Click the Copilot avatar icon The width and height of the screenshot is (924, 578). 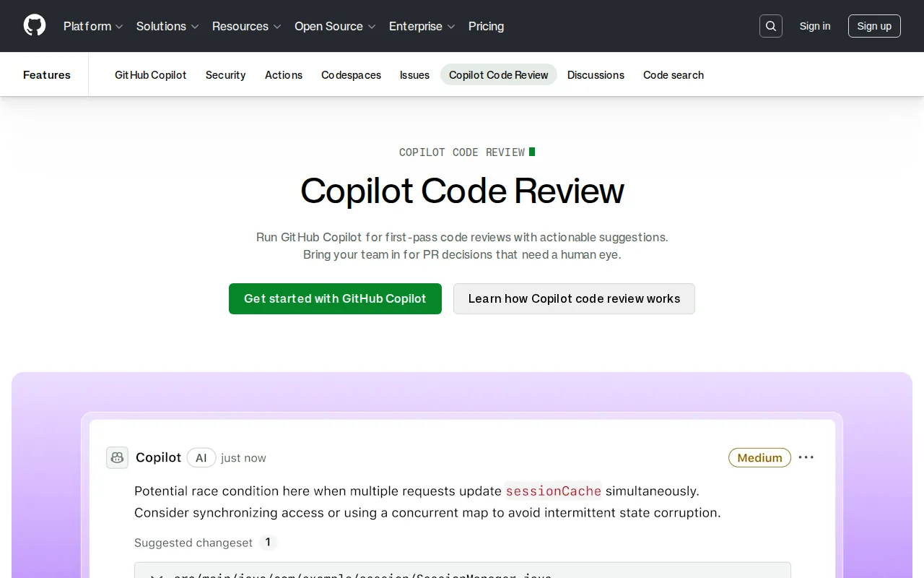[x=117, y=457]
